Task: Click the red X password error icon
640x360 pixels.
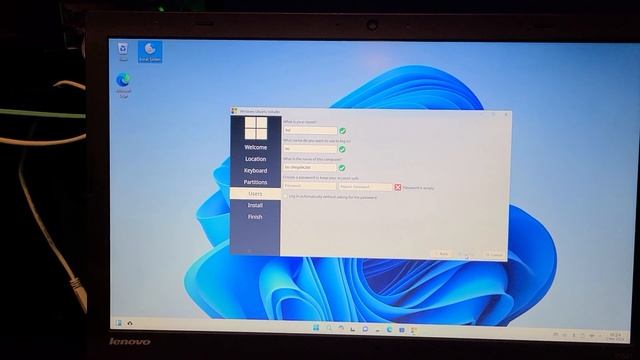Action: tap(398, 187)
